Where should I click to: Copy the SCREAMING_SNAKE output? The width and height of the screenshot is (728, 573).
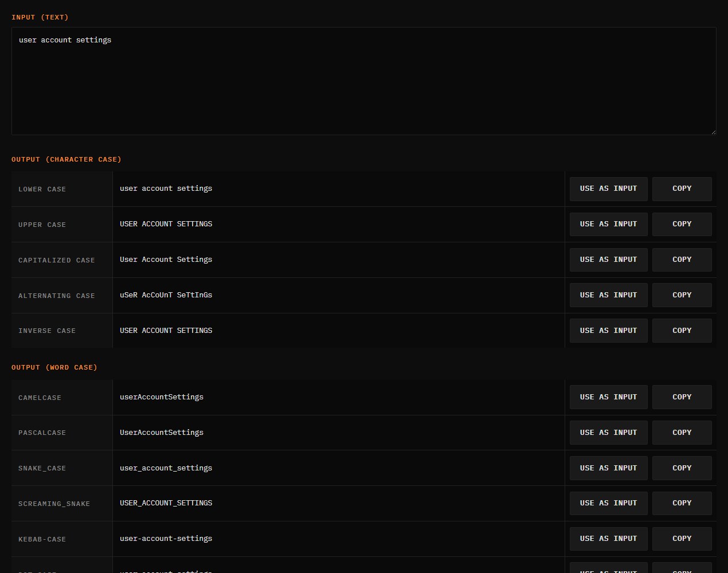pyautogui.click(x=682, y=503)
